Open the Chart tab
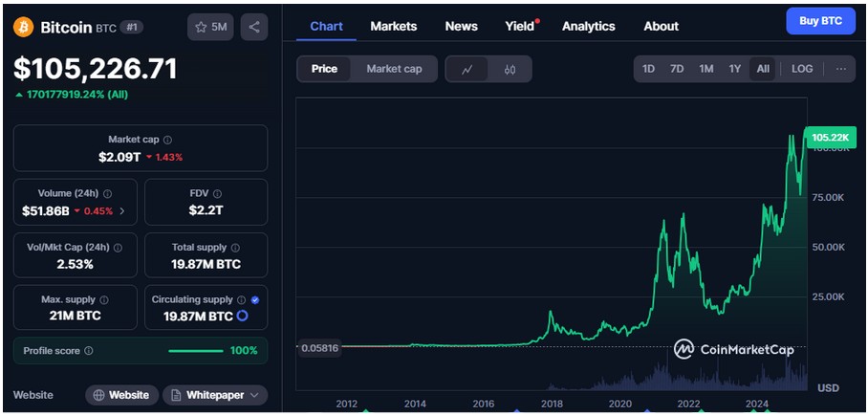 pyautogui.click(x=327, y=26)
